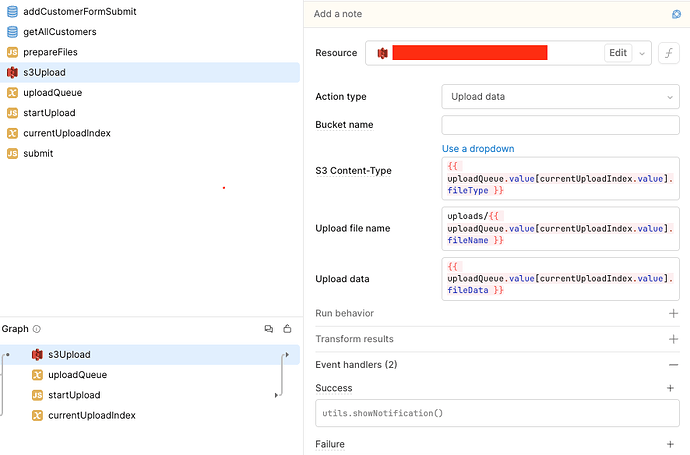This screenshot has height=455, width=690.
Task: Add a Success event handler with the plus icon
Action: click(x=671, y=388)
